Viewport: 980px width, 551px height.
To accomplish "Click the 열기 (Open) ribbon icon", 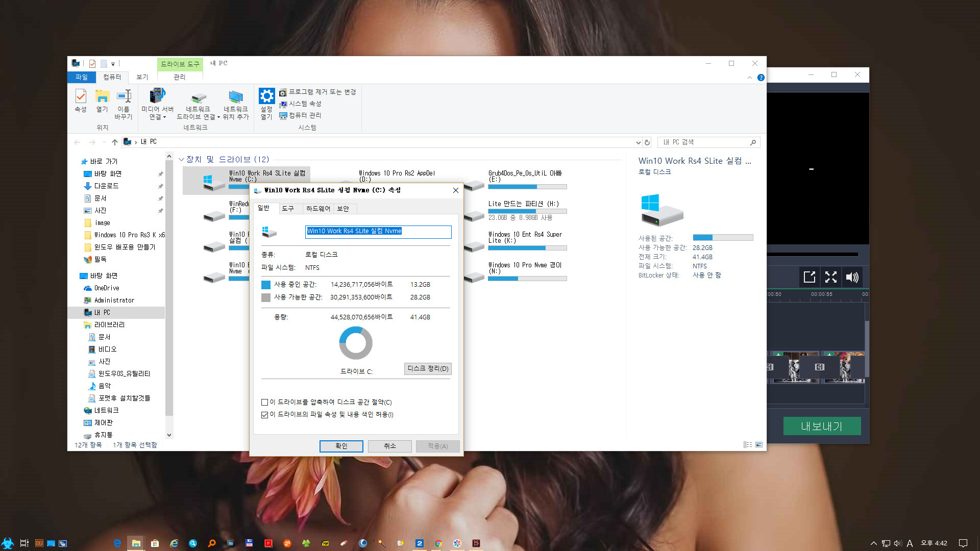I will (102, 101).
